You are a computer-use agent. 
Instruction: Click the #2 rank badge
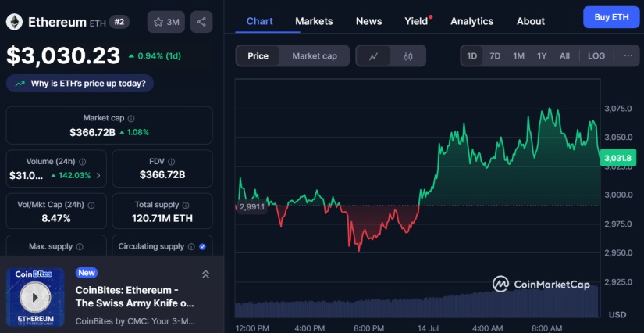coord(119,22)
